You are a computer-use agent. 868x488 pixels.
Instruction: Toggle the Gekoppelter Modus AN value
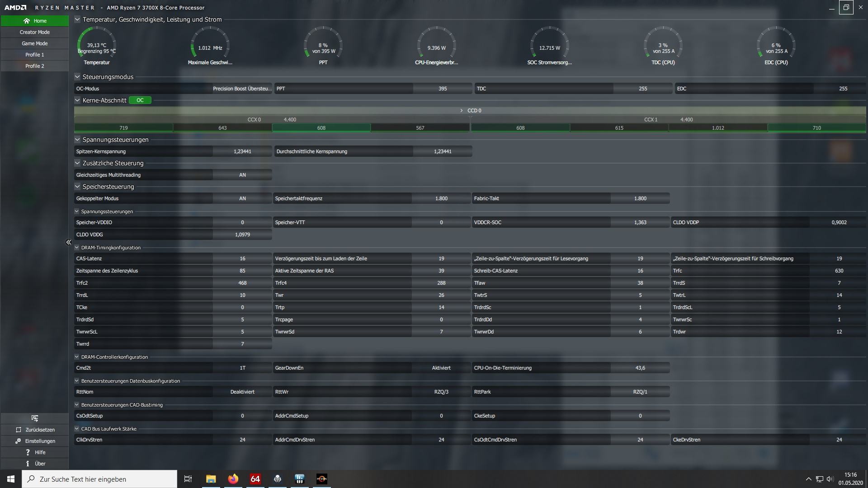(242, 198)
